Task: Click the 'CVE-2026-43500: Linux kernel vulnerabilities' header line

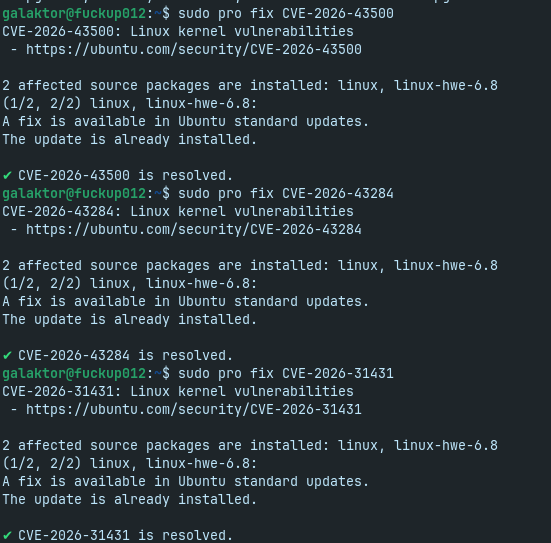Action: 178,32
